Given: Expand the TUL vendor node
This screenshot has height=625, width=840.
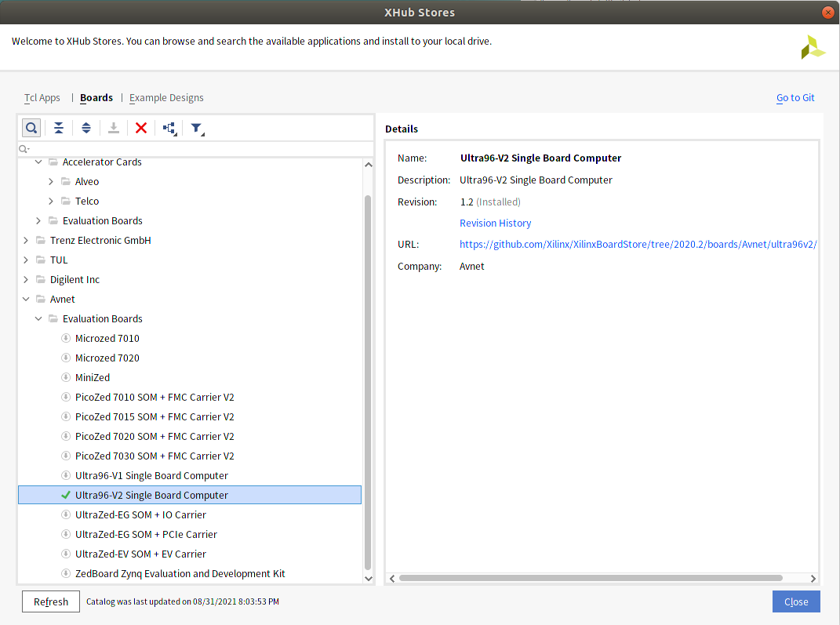Looking at the screenshot, I should click(26, 260).
